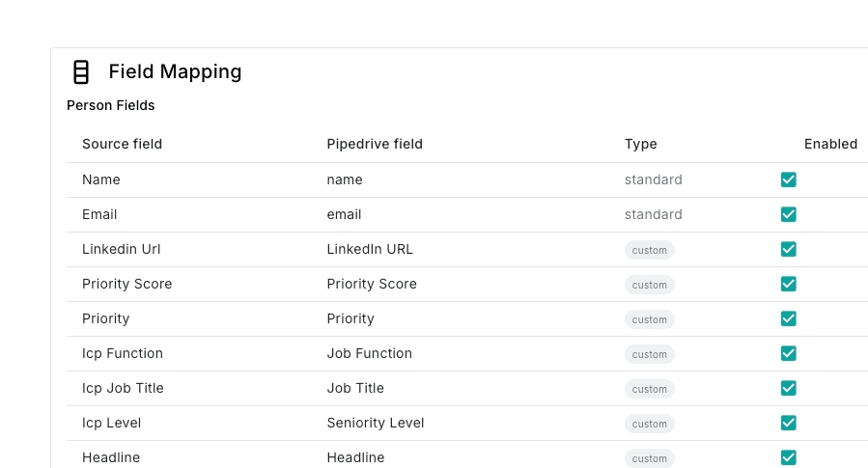Viewport: 868px width, 468px height.
Task: Click the Enabled column header
Action: point(830,144)
